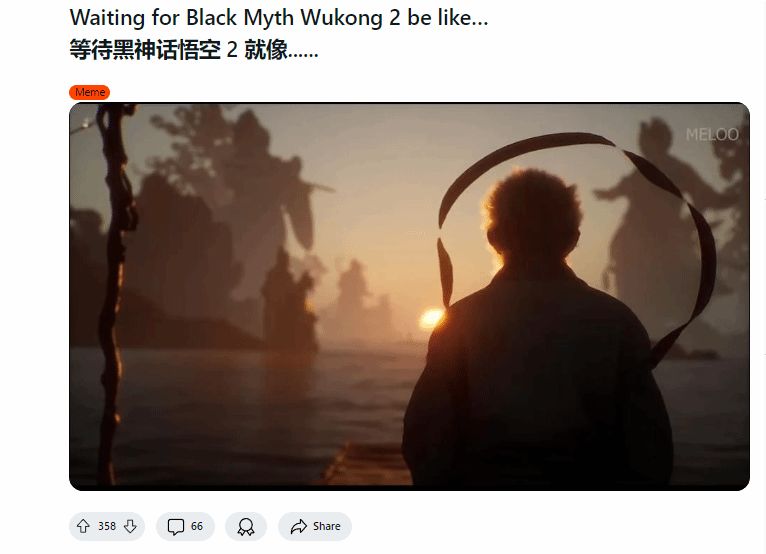This screenshot has height=554, width=766.
Task: Click the Share arrow icon
Action: click(x=298, y=526)
